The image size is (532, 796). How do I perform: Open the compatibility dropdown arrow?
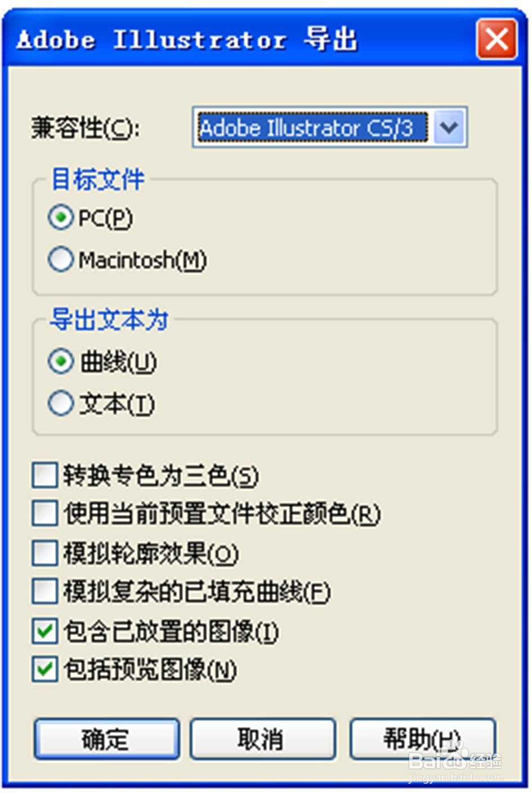(449, 128)
